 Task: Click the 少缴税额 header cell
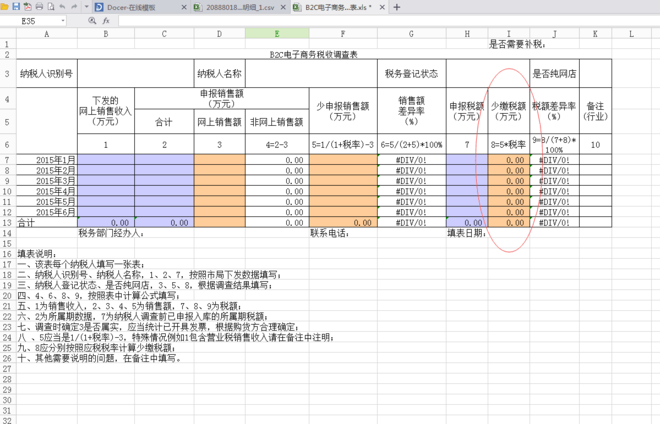coord(508,111)
